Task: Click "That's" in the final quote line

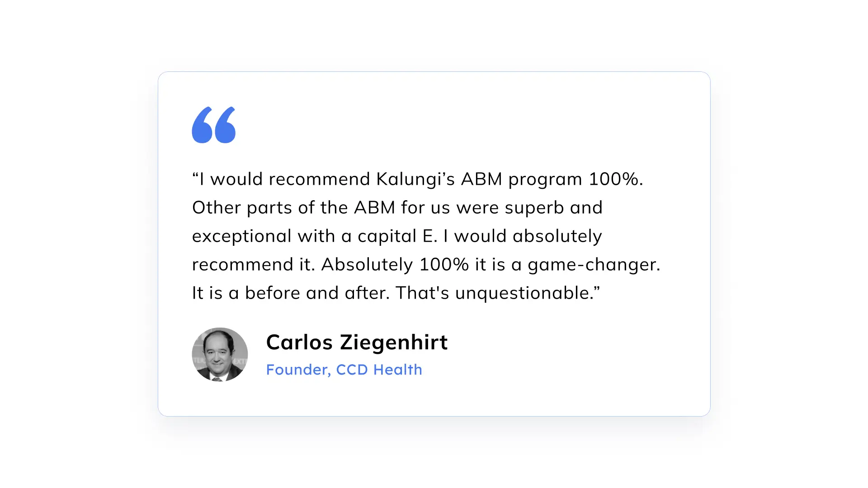Action: coord(422,293)
